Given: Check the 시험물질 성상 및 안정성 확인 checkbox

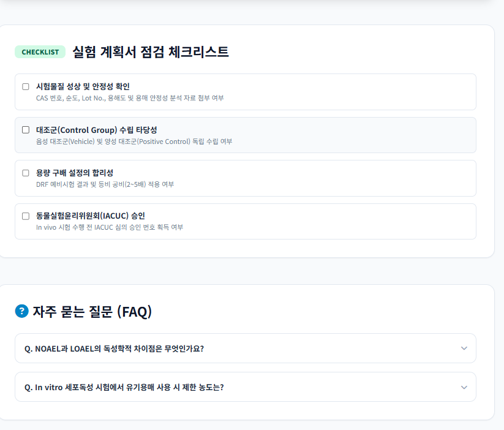Looking at the screenshot, I should [x=26, y=86].
